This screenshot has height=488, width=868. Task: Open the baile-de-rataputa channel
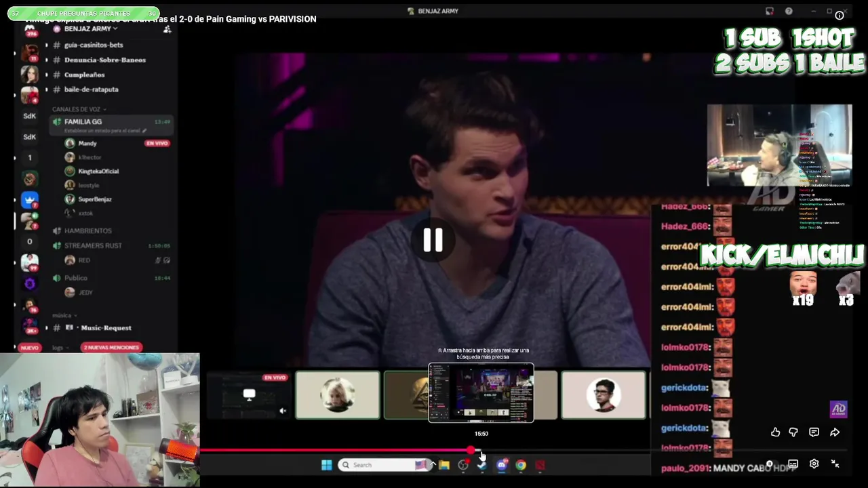(x=91, y=89)
